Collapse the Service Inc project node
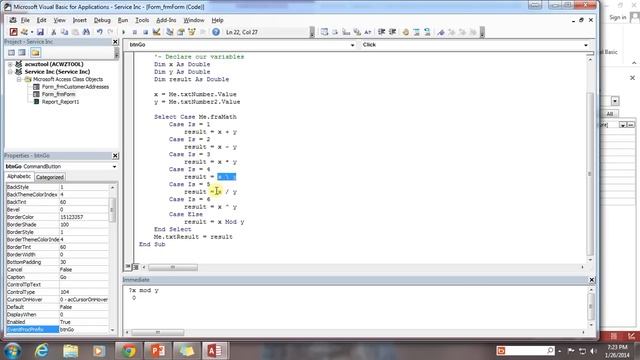 point(10,72)
